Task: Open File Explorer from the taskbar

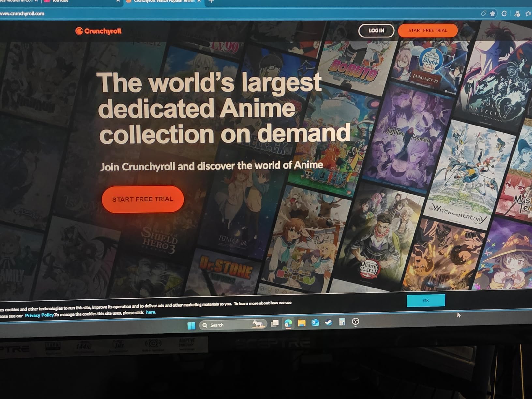Action: 302,323
